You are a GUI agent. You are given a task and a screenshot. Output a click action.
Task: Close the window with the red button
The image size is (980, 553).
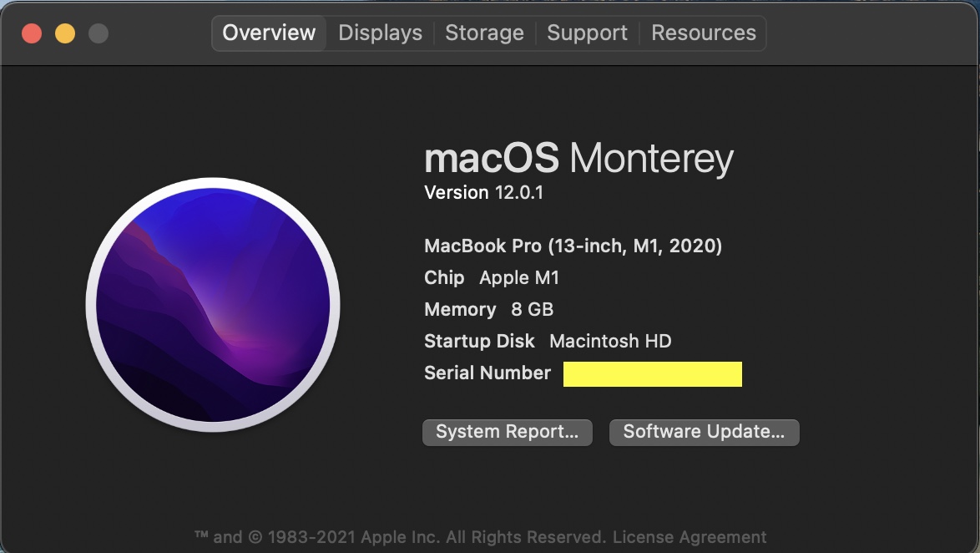(x=32, y=33)
